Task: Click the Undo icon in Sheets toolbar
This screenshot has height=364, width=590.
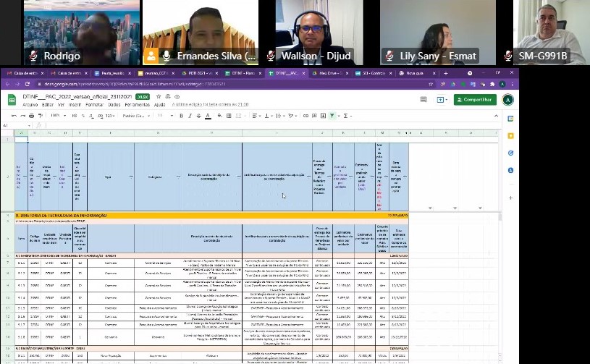Action: pyautogui.click(x=13, y=116)
